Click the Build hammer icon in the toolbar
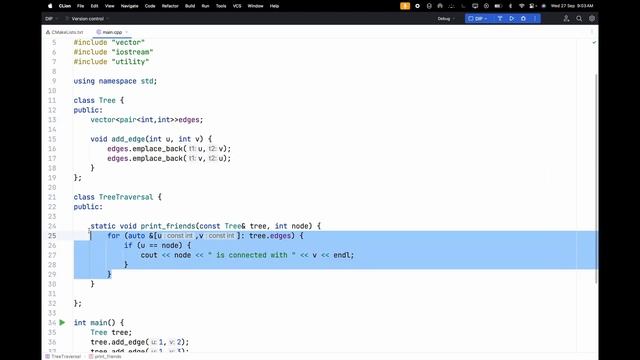The height and width of the screenshot is (360, 640). (500, 18)
